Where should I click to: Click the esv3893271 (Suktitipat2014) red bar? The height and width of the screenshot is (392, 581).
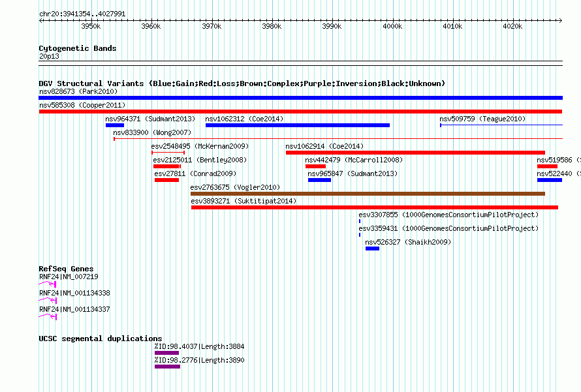375,207
